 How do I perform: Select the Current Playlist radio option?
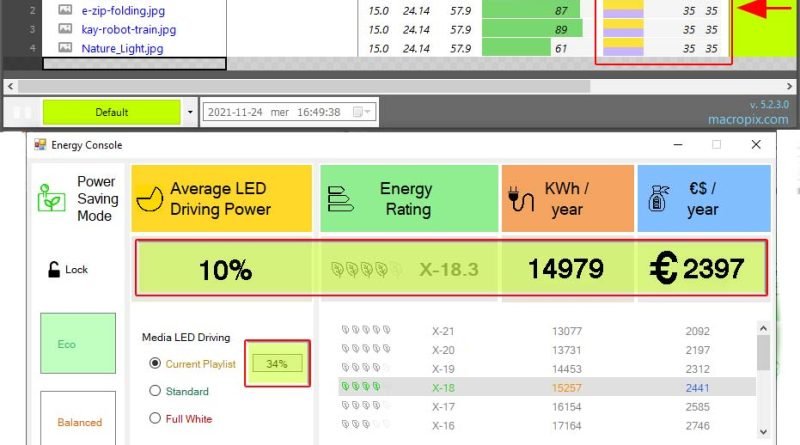coord(154,364)
